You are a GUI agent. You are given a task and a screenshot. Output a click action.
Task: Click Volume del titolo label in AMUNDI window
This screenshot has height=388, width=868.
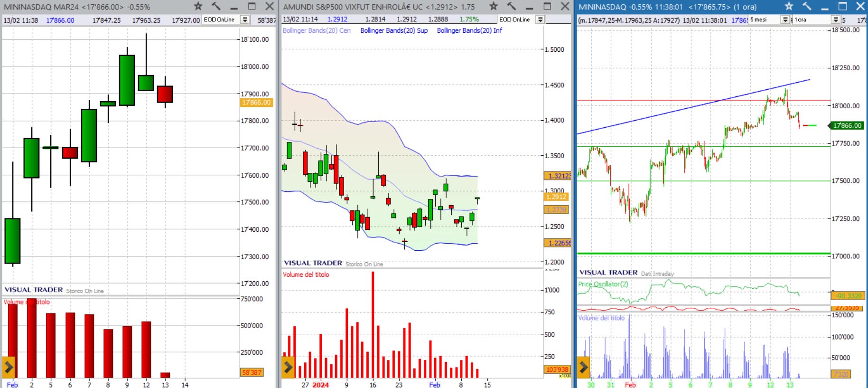306,274
